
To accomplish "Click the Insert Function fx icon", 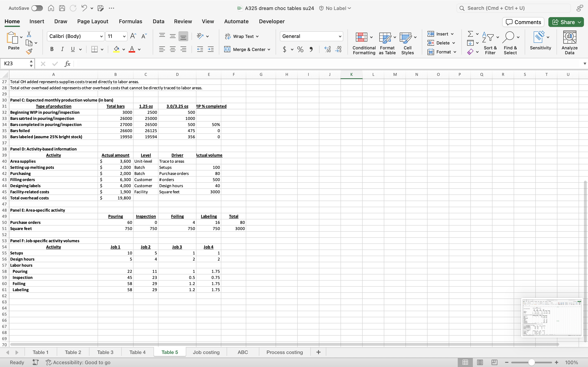I will (67, 64).
